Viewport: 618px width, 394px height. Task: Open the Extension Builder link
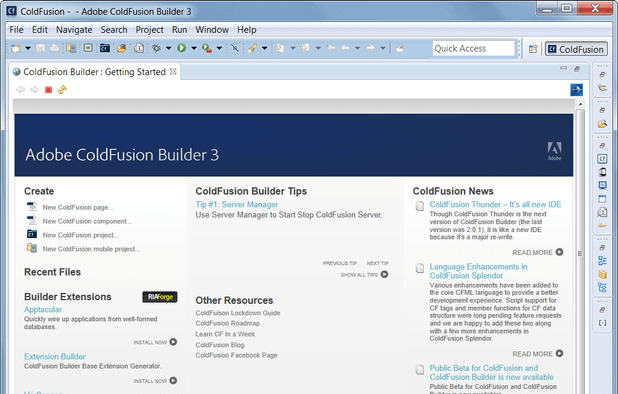pyautogui.click(x=55, y=357)
